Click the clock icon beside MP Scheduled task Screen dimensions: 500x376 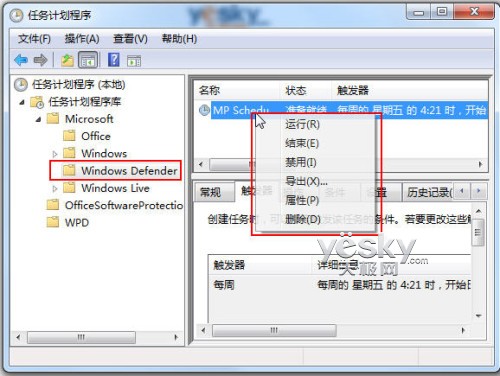[204, 110]
